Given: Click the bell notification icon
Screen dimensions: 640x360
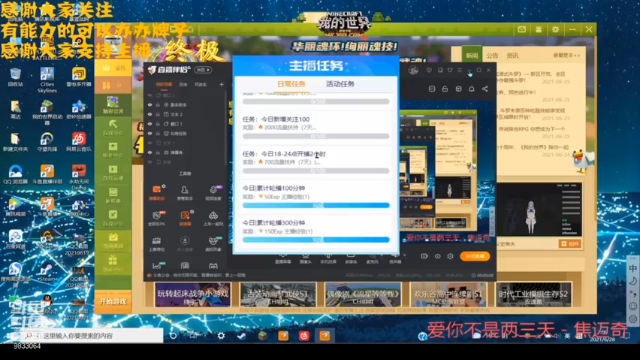Looking at the screenshot, I should (x=471, y=89).
